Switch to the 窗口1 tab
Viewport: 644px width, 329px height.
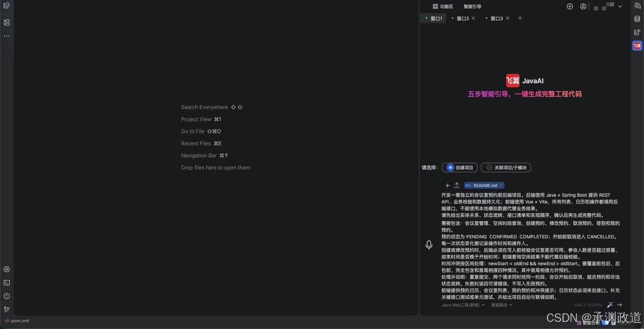coord(434,18)
